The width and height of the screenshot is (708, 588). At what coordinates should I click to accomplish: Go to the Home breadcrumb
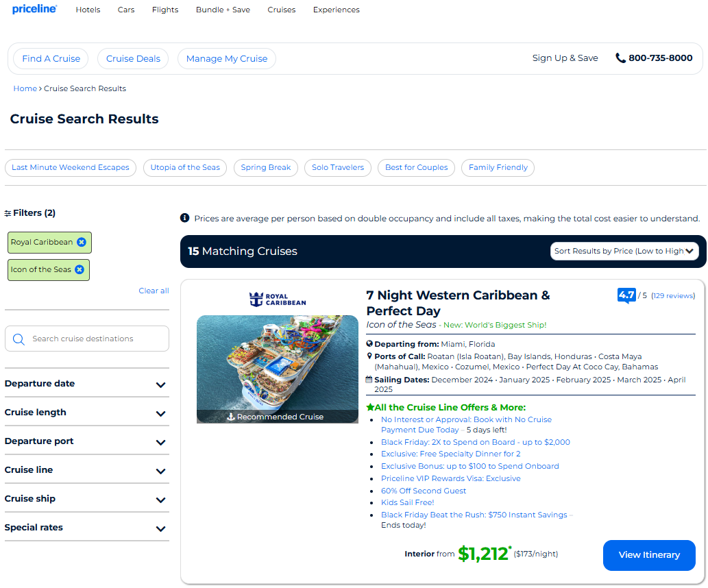[x=25, y=88]
